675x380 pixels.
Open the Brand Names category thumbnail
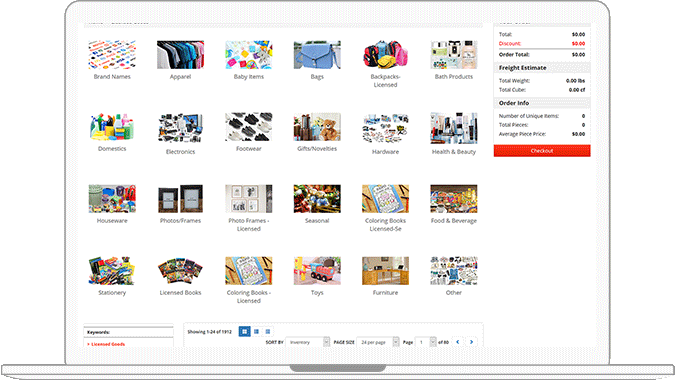[x=112, y=55]
